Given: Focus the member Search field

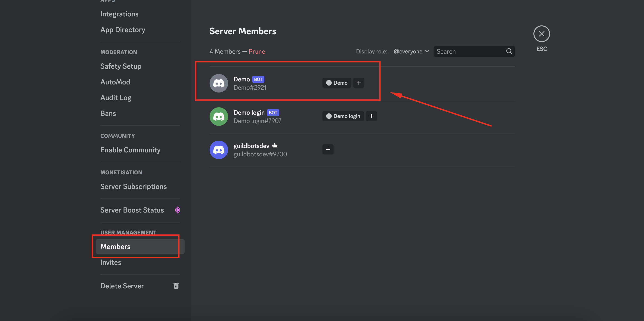Looking at the screenshot, I should [474, 52].
